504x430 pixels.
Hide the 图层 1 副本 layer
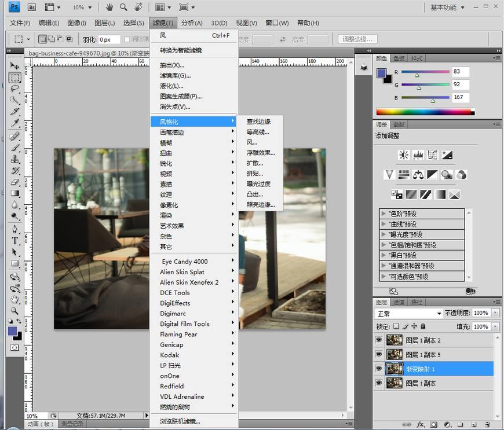[x=379, y=383]
